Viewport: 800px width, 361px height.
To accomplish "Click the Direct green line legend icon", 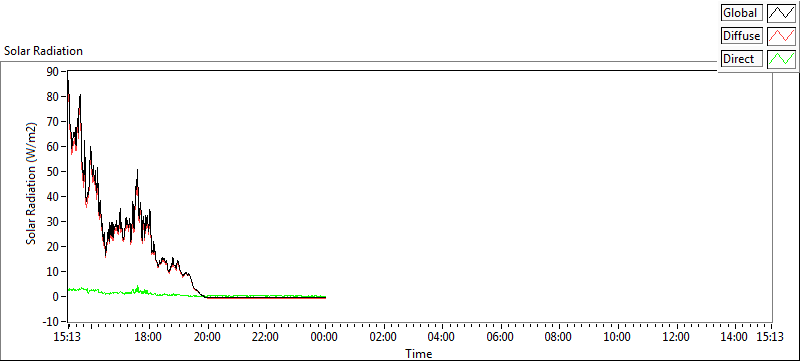I will pyautogui.click(x=782, y=59).
